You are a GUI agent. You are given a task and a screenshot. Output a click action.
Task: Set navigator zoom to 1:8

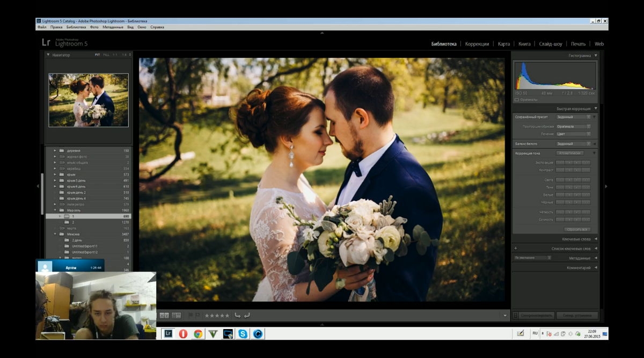(124, 55)
